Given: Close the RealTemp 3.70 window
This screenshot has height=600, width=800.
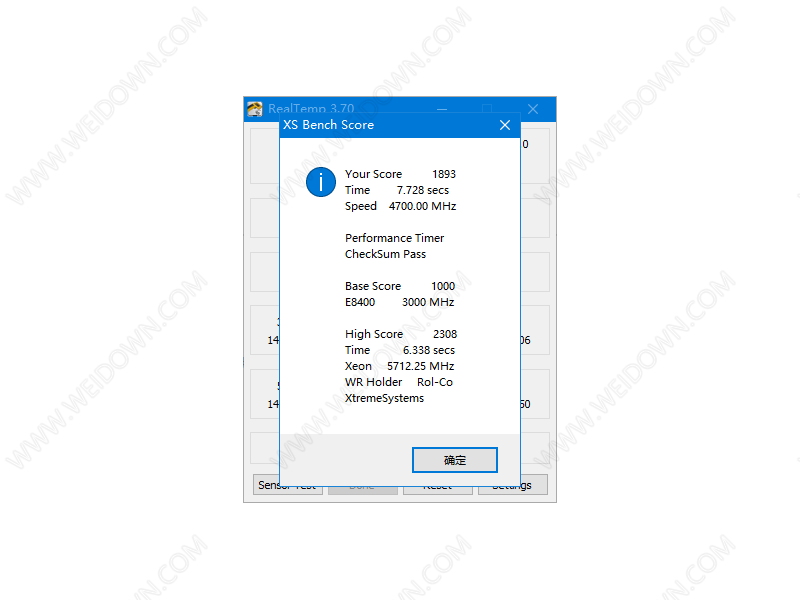Looking at the screenshot, I should coord(533,109).
